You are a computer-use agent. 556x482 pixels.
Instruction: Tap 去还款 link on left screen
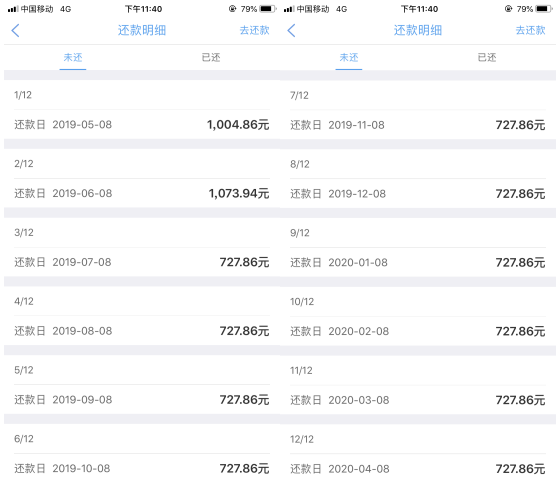(x=254, y=30)
